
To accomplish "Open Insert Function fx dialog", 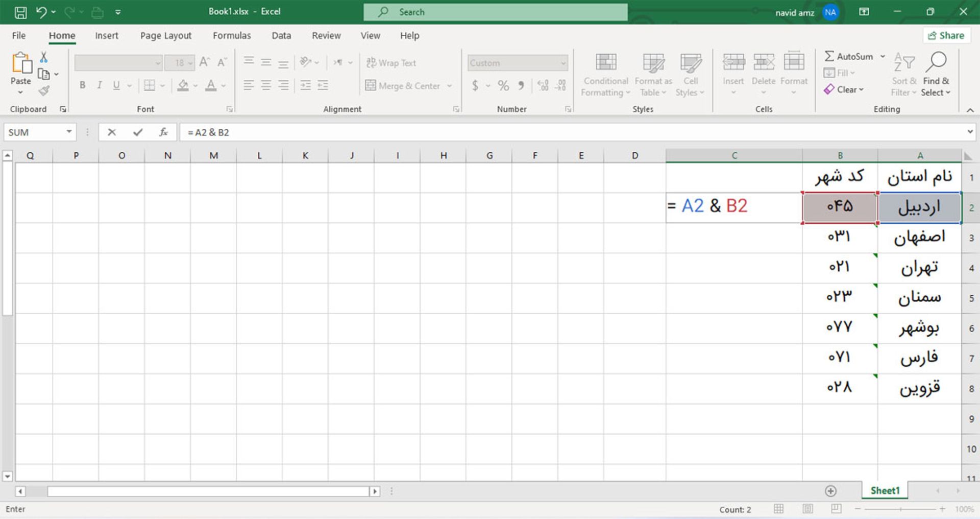I will [163, 132].
